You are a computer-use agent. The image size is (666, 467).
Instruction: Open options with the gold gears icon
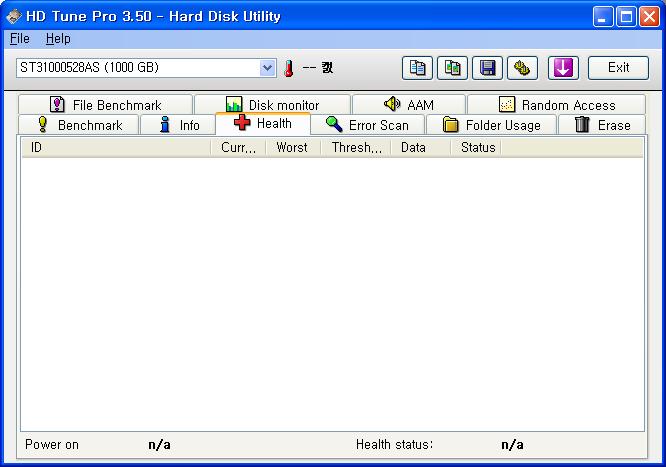(522, 68)
